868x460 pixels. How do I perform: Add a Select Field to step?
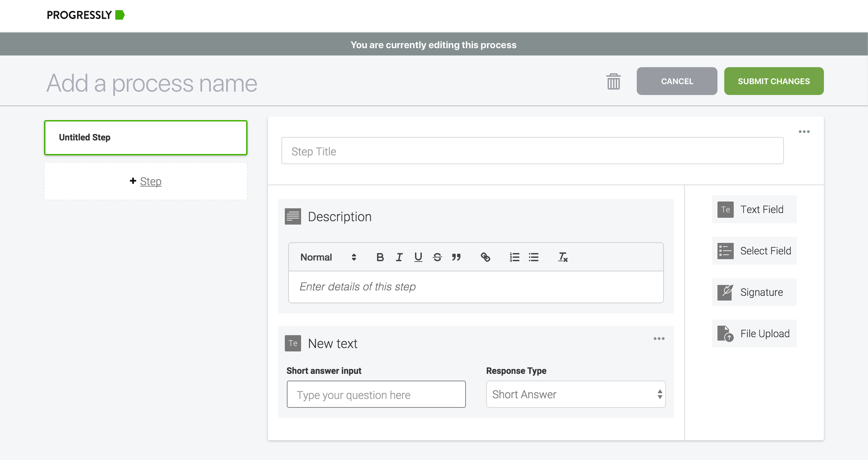754,251
